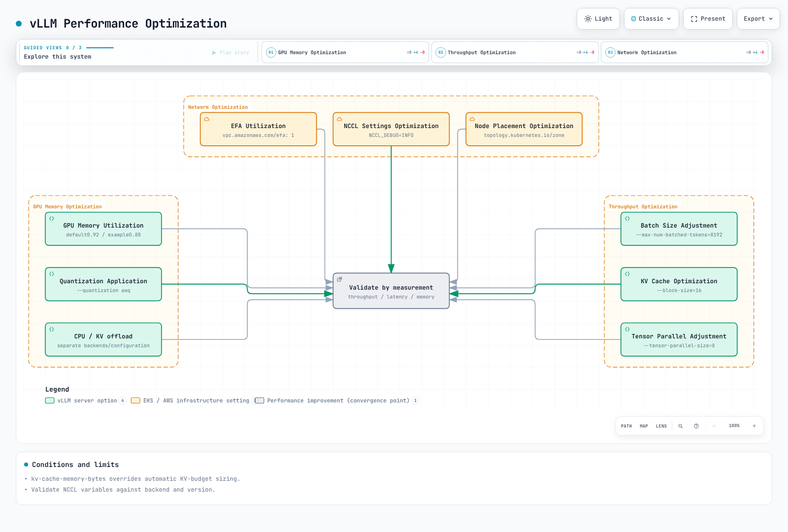Click the Network Optimization group label

coord(218,107)
